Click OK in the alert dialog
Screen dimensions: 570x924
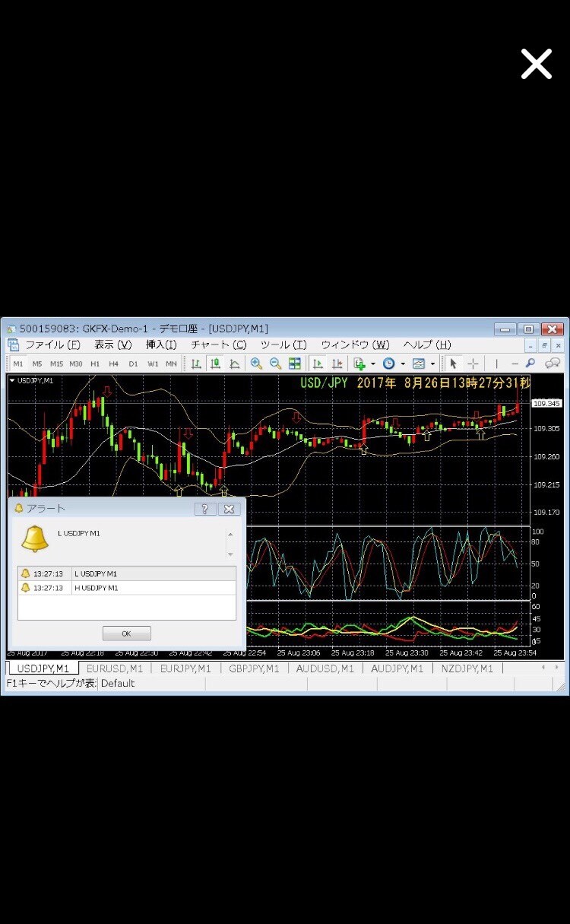click(x=127, y=633)
